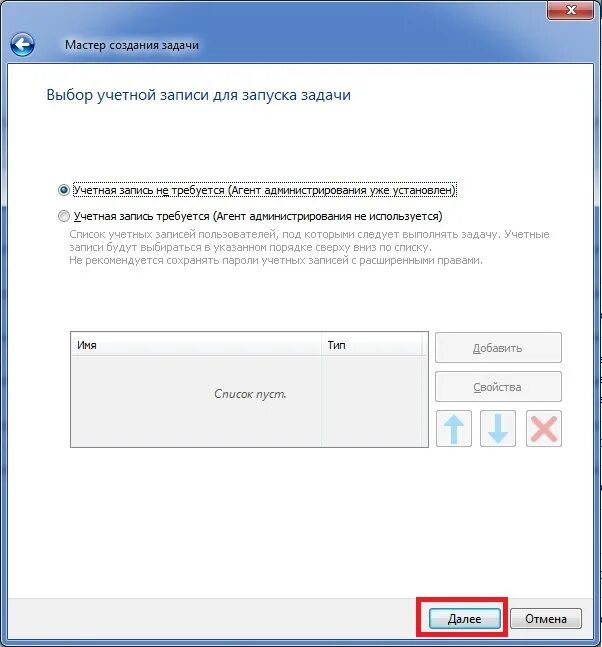Click the grey description text about account list
The image size is (602, 647).
coord(309,247)
